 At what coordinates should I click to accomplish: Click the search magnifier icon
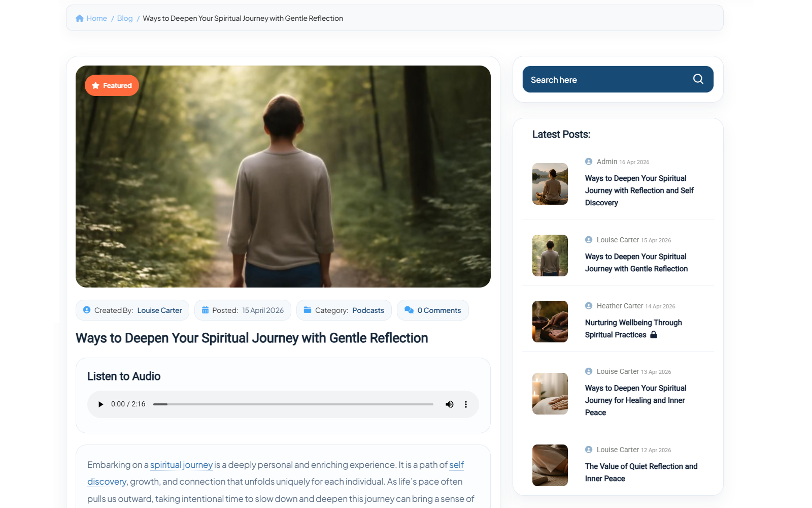(698, 79)
